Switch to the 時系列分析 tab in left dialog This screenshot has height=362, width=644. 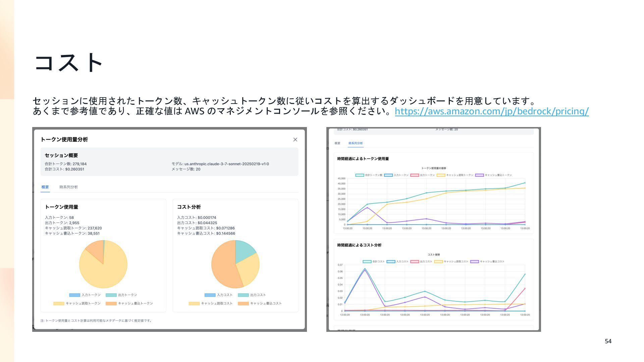68,187
